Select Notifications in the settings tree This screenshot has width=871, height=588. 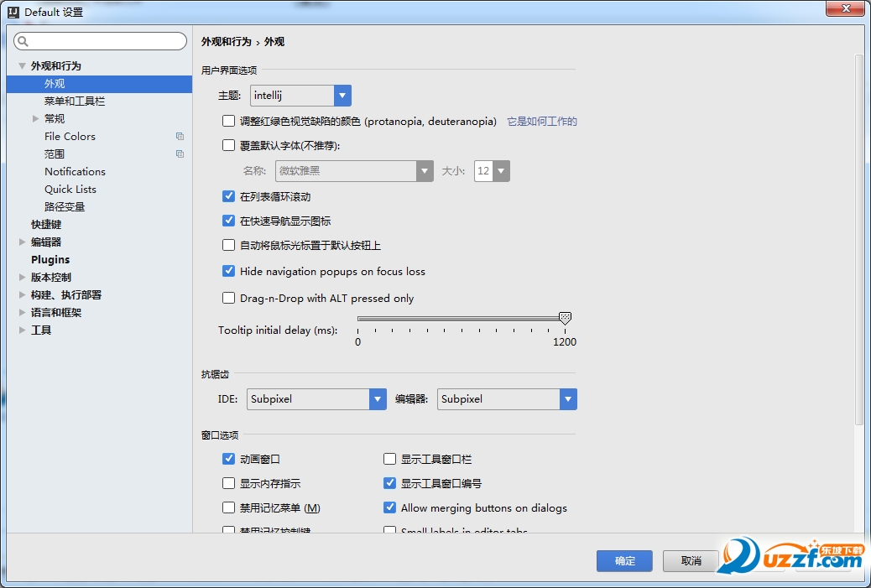tap(75, 171)
